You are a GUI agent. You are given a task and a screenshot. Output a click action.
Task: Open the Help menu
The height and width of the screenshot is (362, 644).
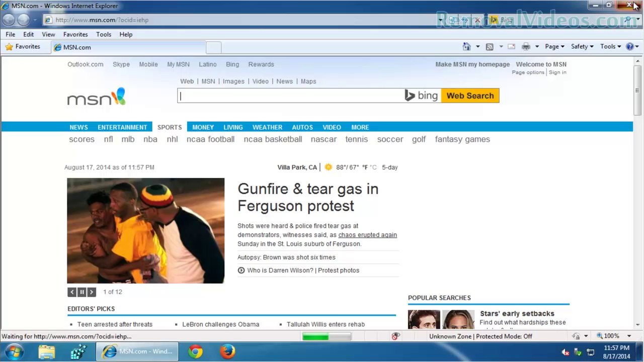click(126, 34)
